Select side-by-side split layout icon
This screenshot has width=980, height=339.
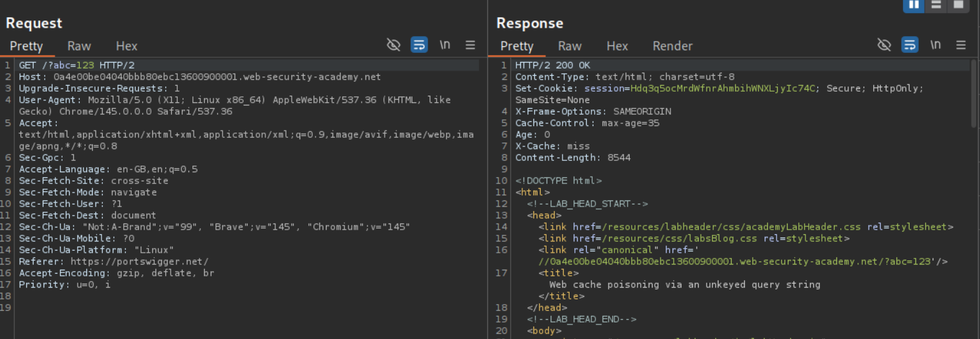point(913,5)
